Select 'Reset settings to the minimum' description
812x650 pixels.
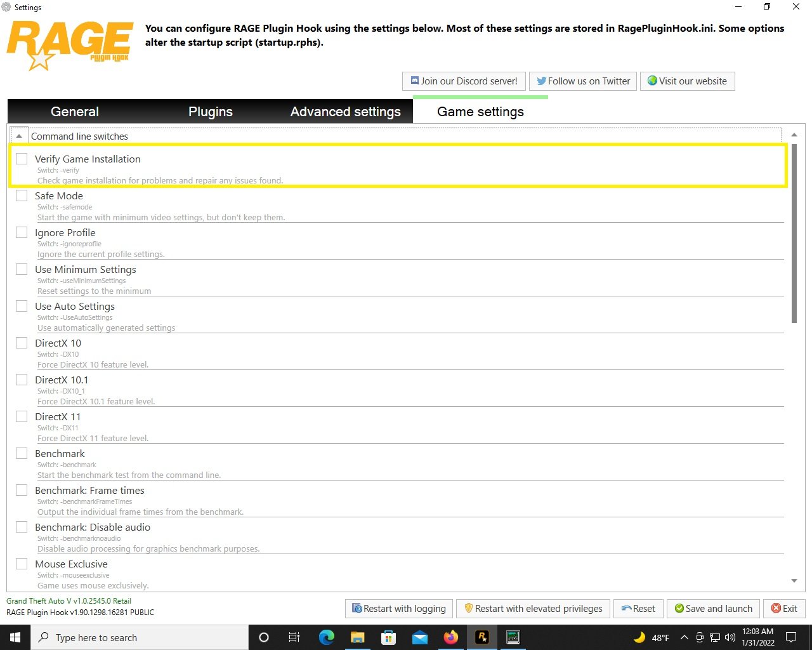(x=94, y=291)
